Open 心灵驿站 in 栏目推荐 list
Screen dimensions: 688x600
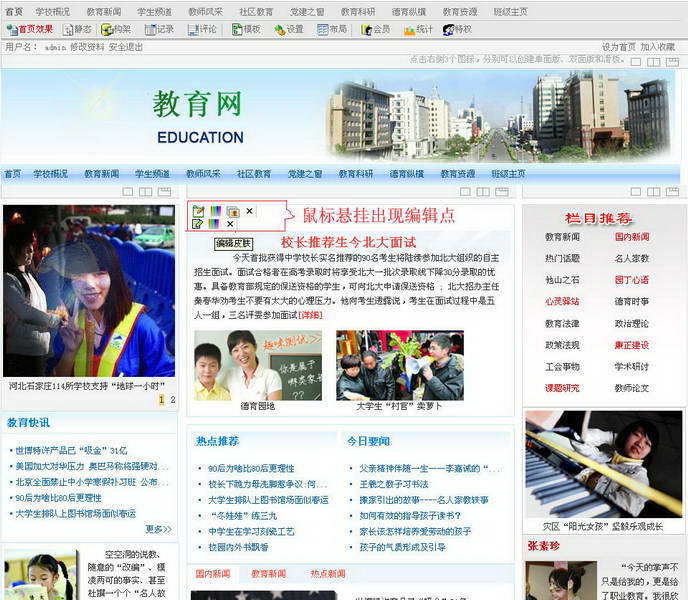[562, 302]
